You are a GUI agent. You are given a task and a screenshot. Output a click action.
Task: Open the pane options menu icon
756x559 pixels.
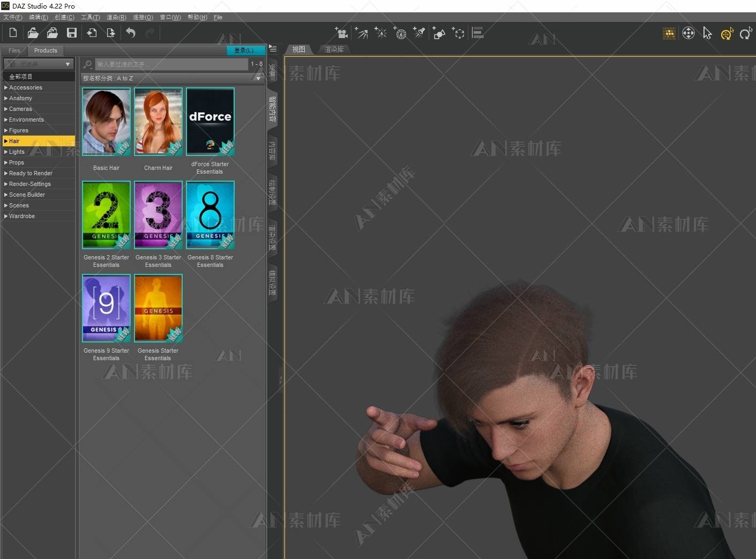(x=273, y=49)
